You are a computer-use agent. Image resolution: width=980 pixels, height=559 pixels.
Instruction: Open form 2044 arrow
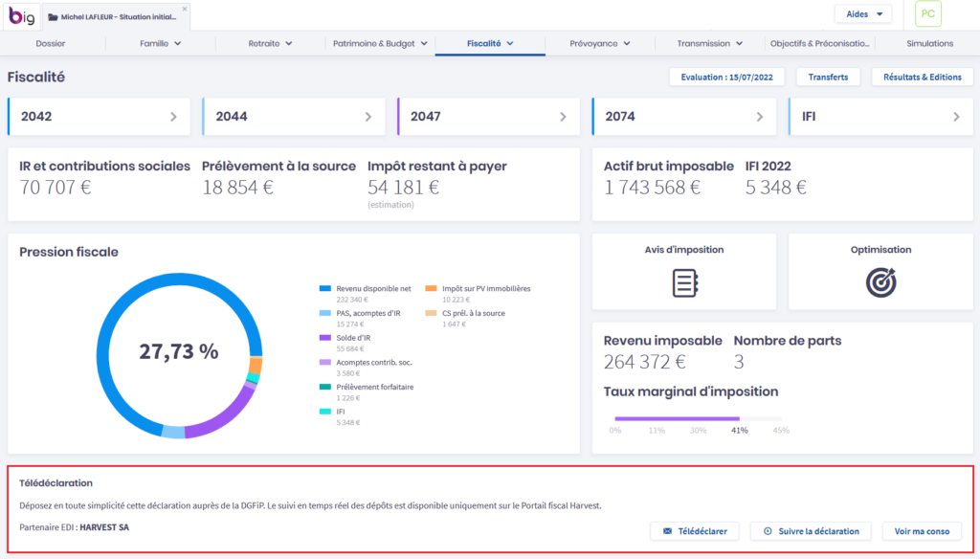pos(368,117)
